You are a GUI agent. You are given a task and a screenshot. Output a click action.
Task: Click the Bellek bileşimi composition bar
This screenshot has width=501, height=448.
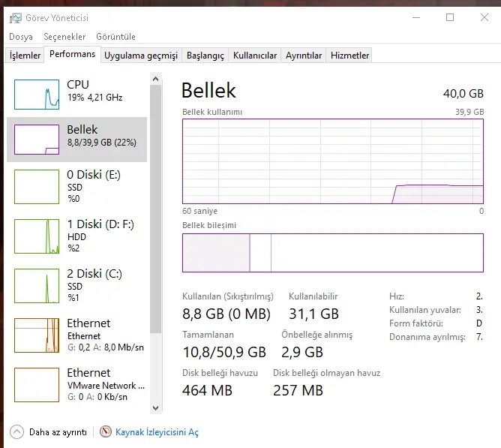[333, 253]
